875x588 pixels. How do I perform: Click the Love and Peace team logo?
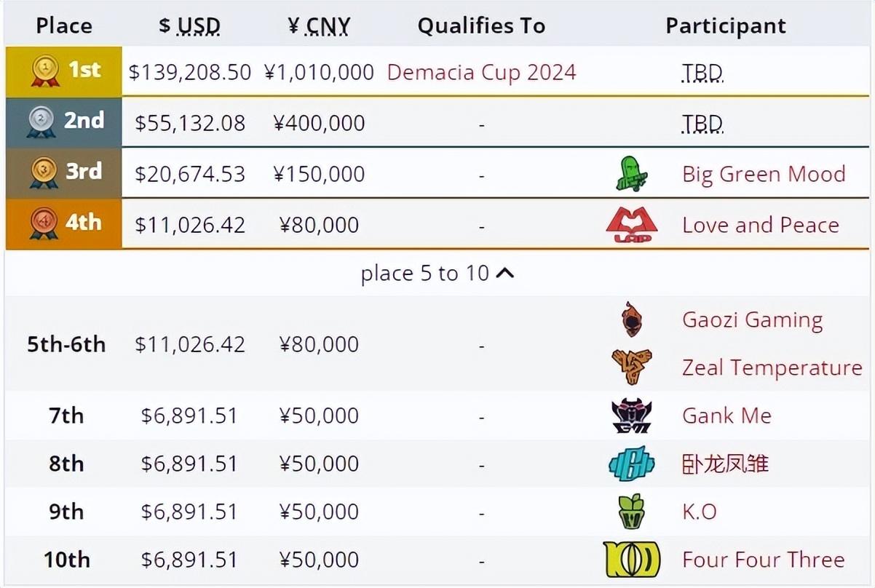(x=631, y=225)
